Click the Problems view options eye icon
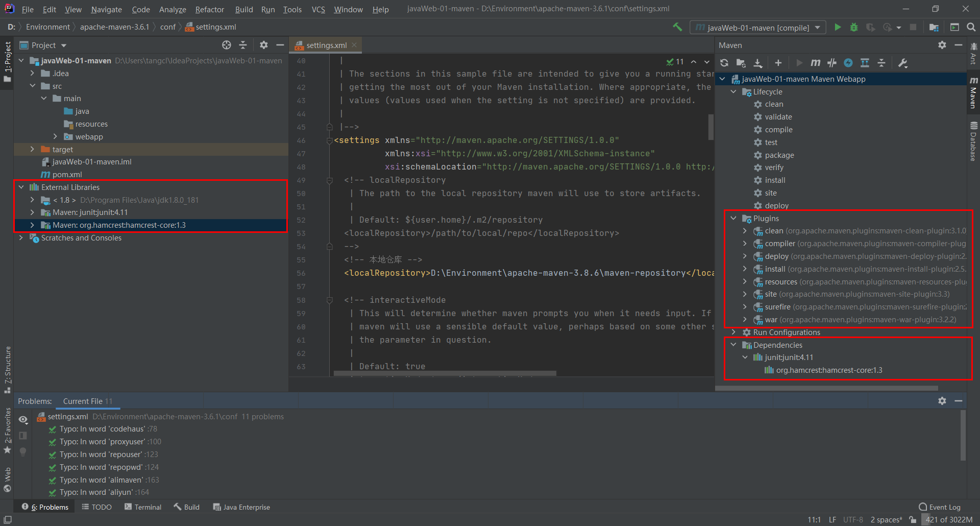The height and width of the screenshot is (526, 980). tap(23, 420)
